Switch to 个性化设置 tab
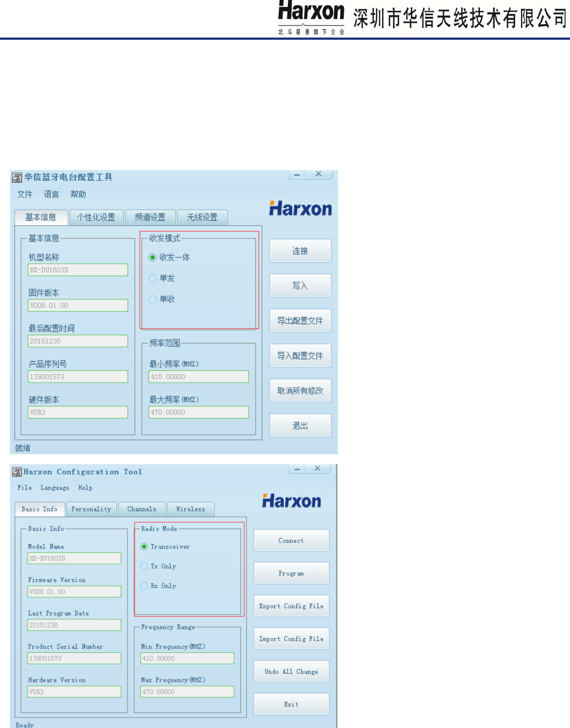 point(96,217)
